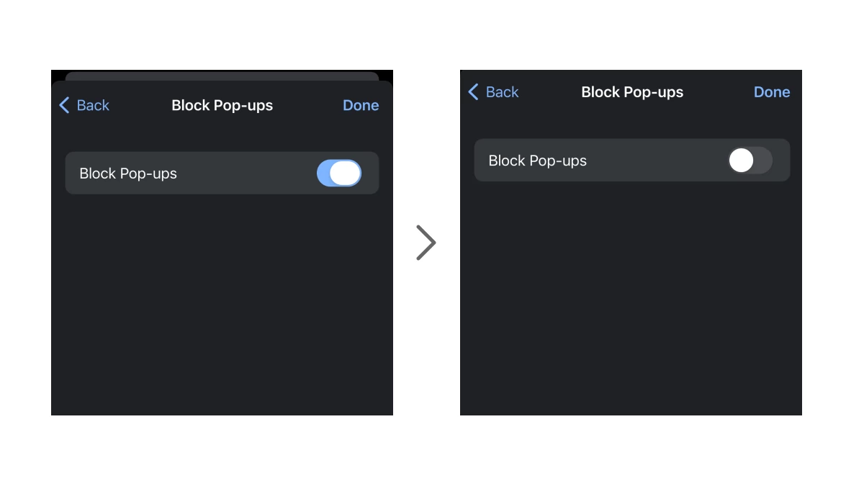Image resolution: width=864 pixels, height=504 pixels.
Task: Click the empty dark area below the right row
Action: pyautogui.click(x=631, y=295)
